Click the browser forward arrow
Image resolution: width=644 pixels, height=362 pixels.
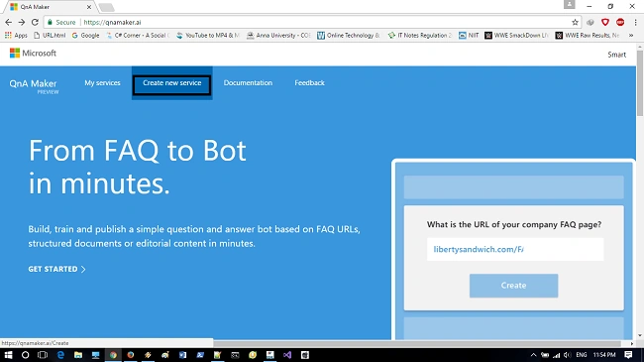22,22
